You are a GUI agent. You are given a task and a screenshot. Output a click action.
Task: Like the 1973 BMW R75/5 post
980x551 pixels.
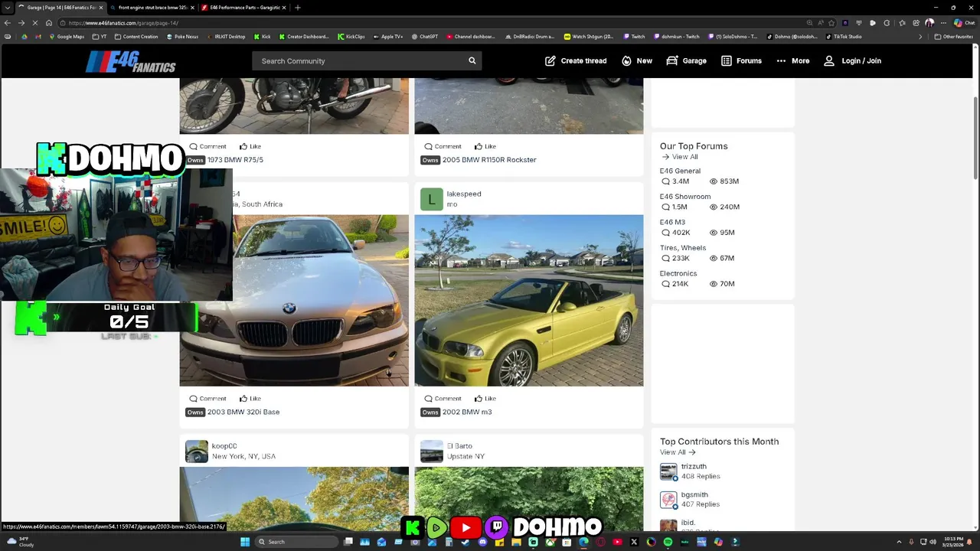250,146
